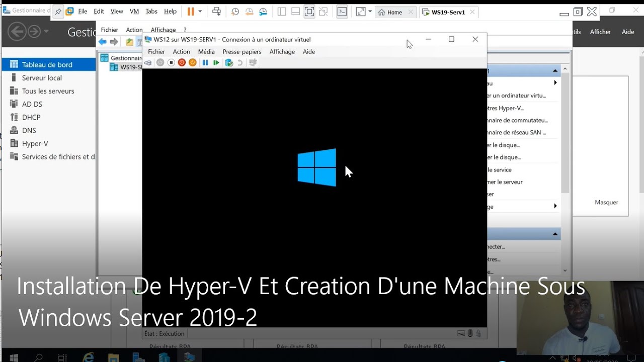The width and height of the screenshot is (644, 362).
Task: Open Action menu in VM connection window
Action: (182, 52)
